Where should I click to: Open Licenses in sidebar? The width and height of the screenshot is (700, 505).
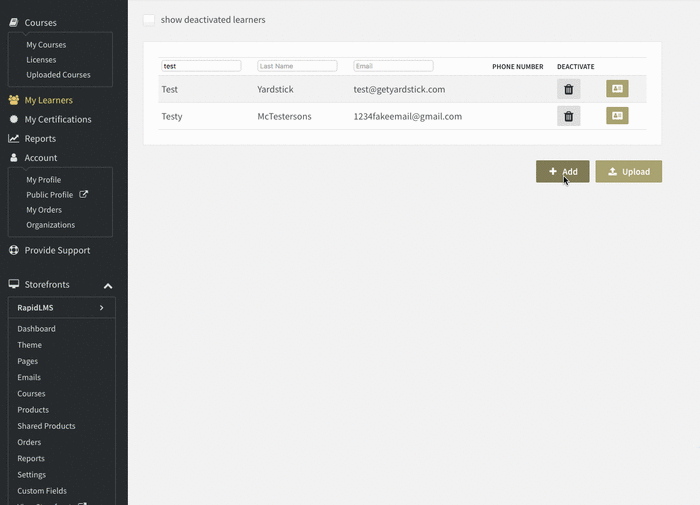(x=41, y=60)
